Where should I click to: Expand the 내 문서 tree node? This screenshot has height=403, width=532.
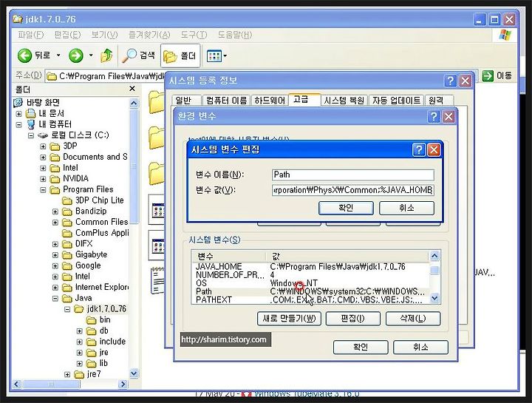tap(18, 114)
